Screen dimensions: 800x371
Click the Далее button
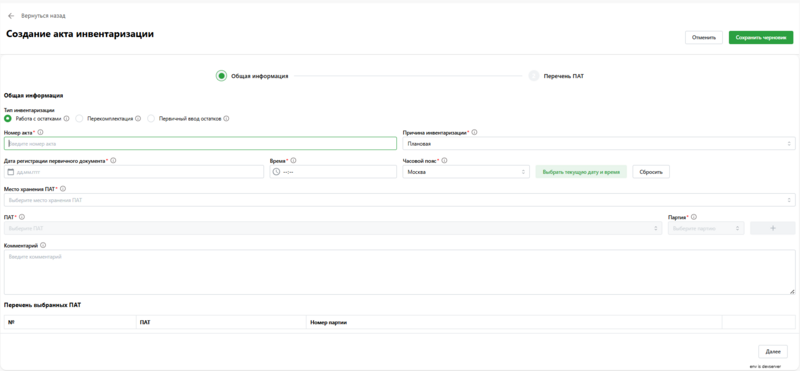click(773, 352)
